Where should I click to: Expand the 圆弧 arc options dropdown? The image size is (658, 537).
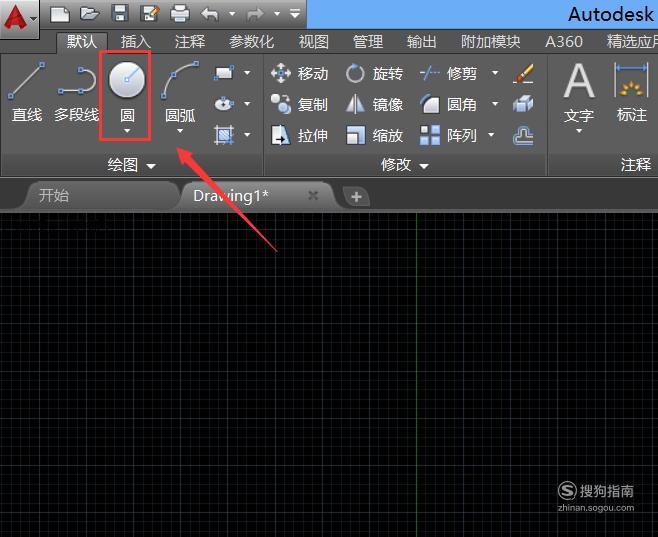tap(180, 131)
